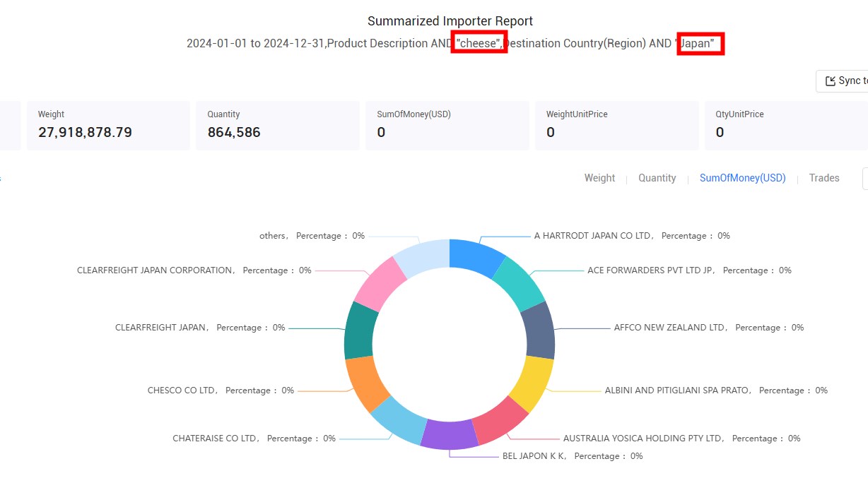Click the Quantity summary card
868x483 pixels.
(278, 125)
